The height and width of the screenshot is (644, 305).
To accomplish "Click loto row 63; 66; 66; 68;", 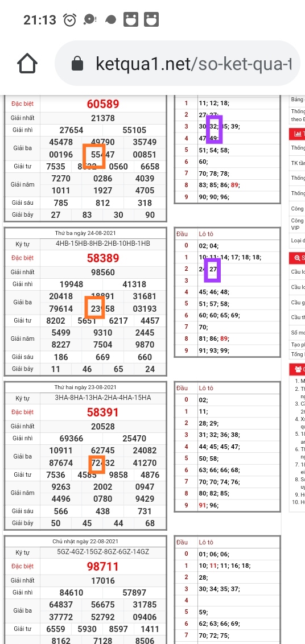I will [219, 470].
